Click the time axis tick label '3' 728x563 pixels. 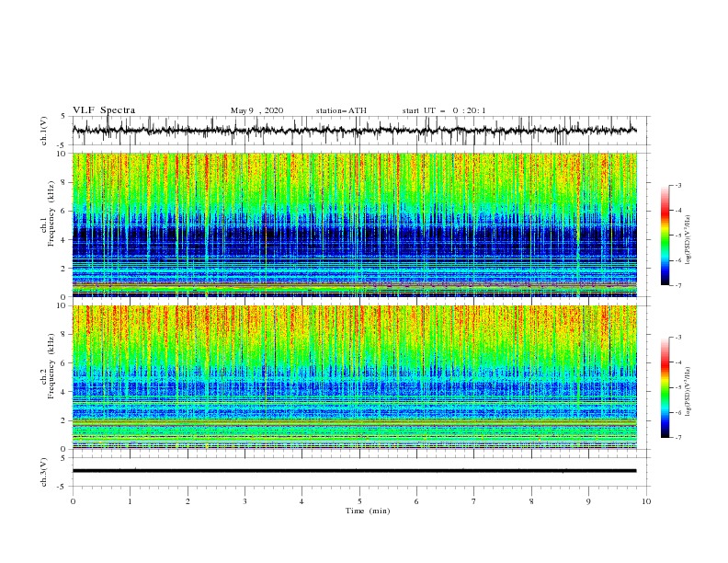pyautogui.click(x=245, y=501)
